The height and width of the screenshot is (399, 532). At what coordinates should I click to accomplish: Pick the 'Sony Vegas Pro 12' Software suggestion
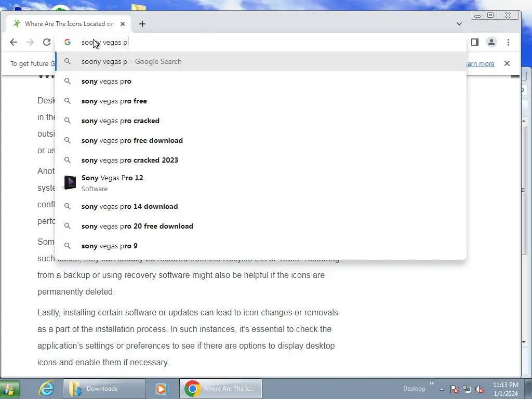click(261, 183)
